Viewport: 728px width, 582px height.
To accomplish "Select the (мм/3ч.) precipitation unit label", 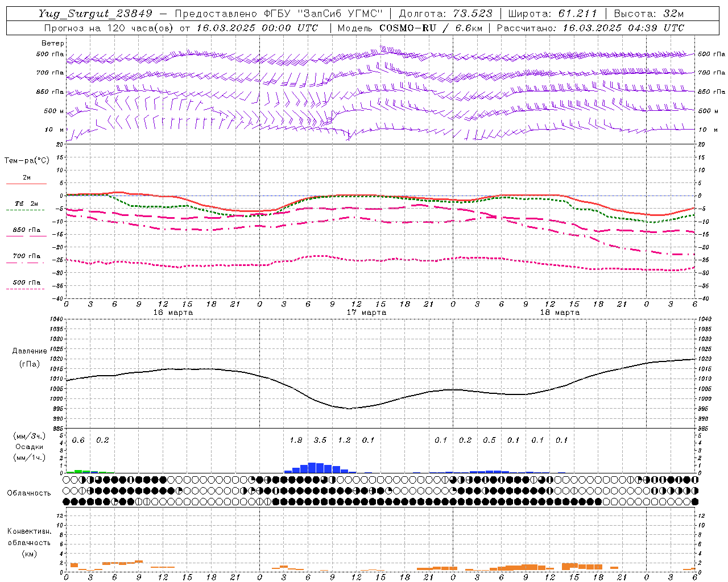I will (x=30, y=436).
